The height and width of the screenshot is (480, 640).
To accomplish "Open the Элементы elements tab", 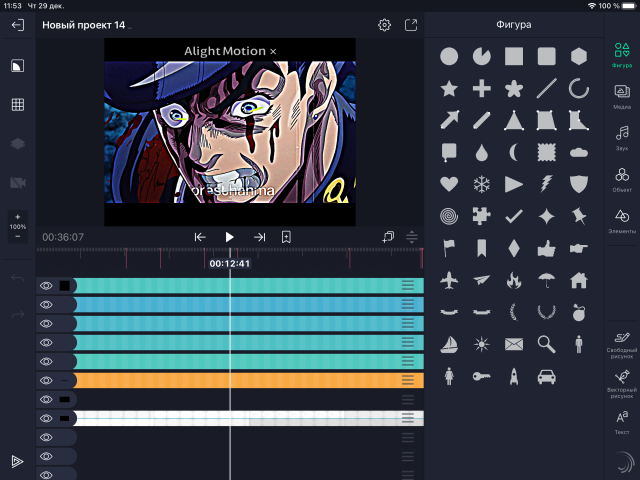I will [622, 221].
